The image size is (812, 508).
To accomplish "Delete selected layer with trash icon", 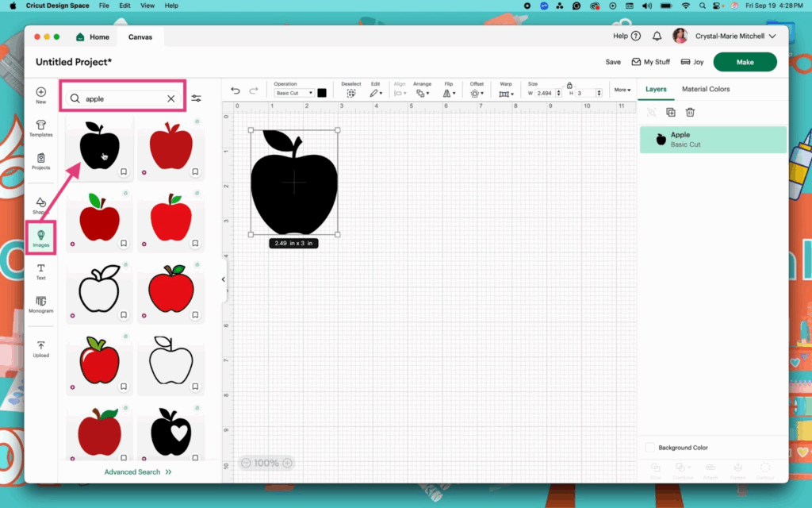I will coord(690,113).
